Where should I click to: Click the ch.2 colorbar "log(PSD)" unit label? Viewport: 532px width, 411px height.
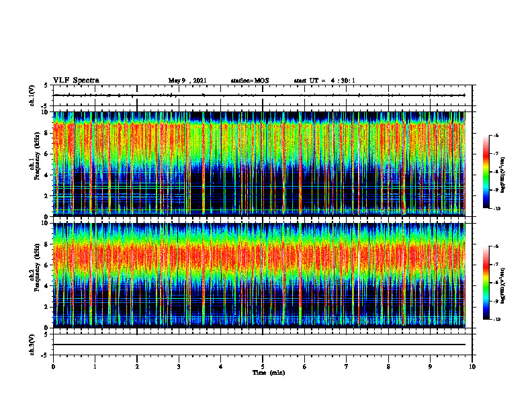[x=503, y=285]
